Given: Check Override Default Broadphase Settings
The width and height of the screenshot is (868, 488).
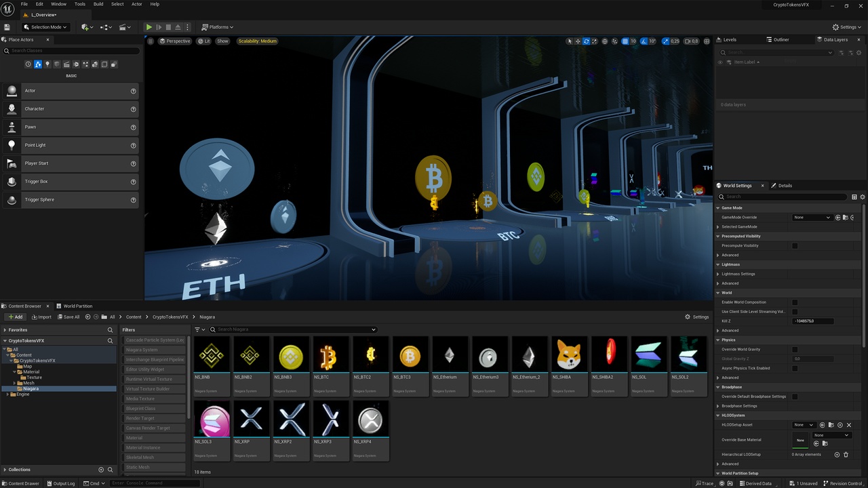Looking at the screenshot, I should [795, 396].
